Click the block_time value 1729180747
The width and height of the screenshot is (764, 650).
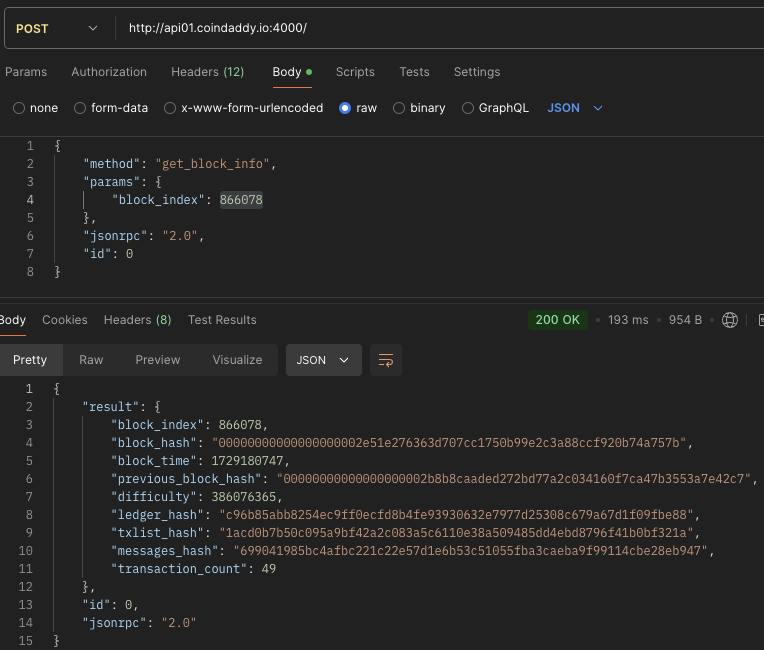click(x=247, y=460)
